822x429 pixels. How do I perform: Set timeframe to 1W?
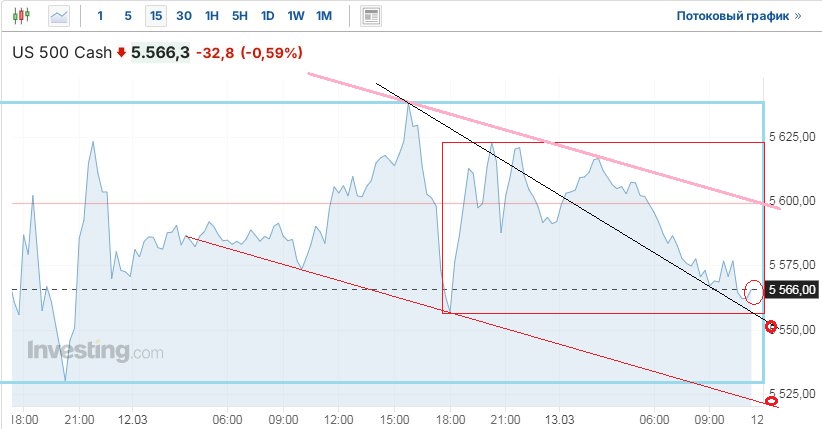(296, 16)
